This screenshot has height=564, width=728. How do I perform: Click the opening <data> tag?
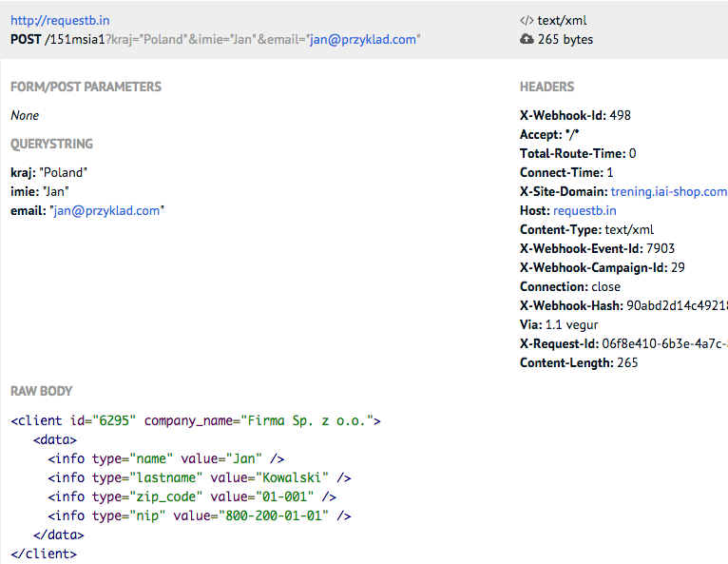tap(55, 440)
